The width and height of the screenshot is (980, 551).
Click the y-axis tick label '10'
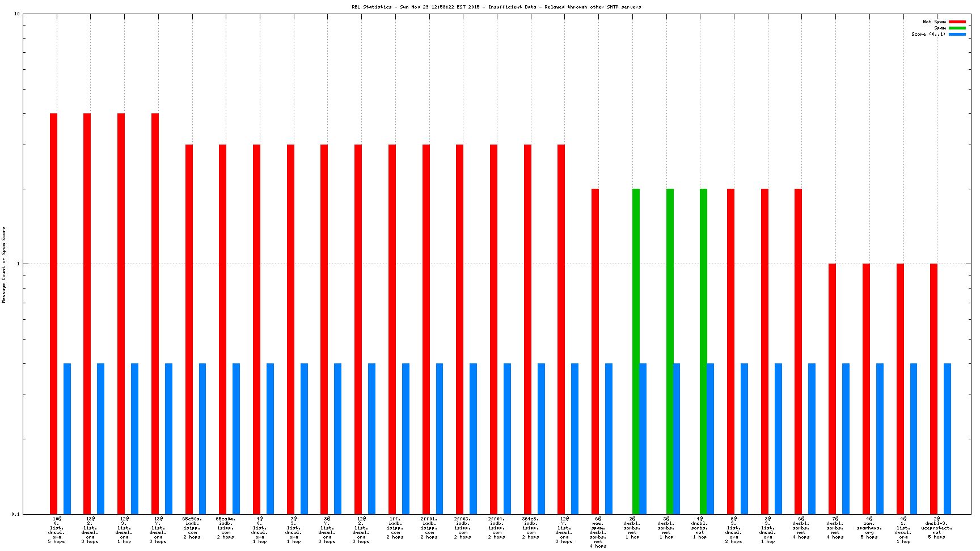click(x=16, y=14)
